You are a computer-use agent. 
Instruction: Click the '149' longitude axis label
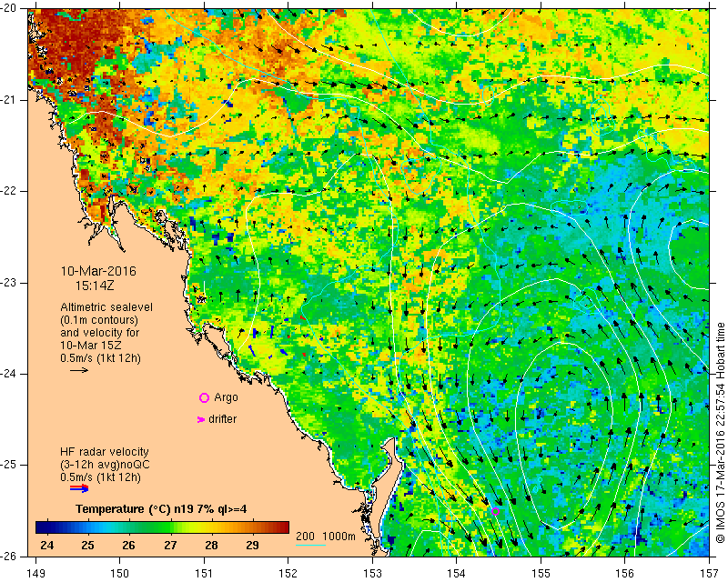click(36, 573)
